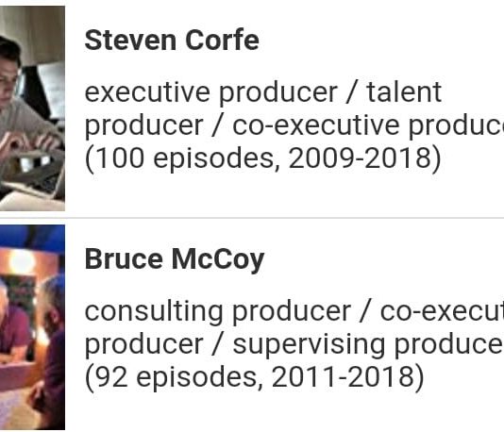Screen dimensions: 504x432
Task: Select the 'consulting producer' credit for Bruce McCoy
Action: 218,311
